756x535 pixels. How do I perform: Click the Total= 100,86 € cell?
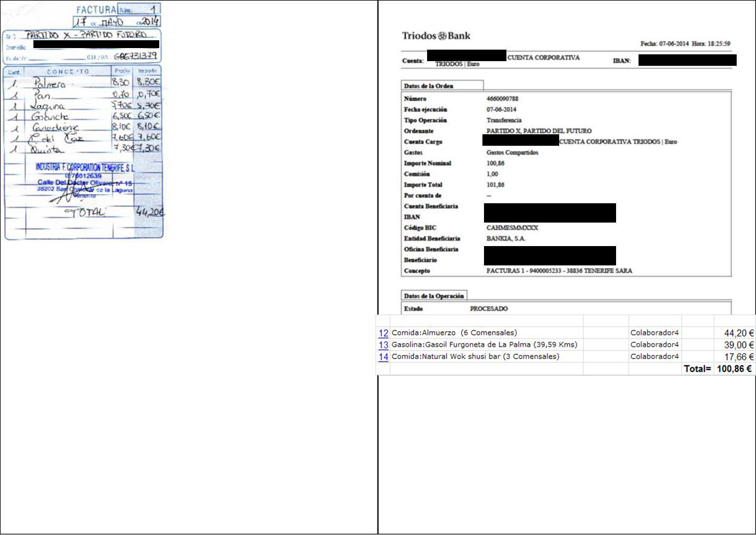pos(718,369)
